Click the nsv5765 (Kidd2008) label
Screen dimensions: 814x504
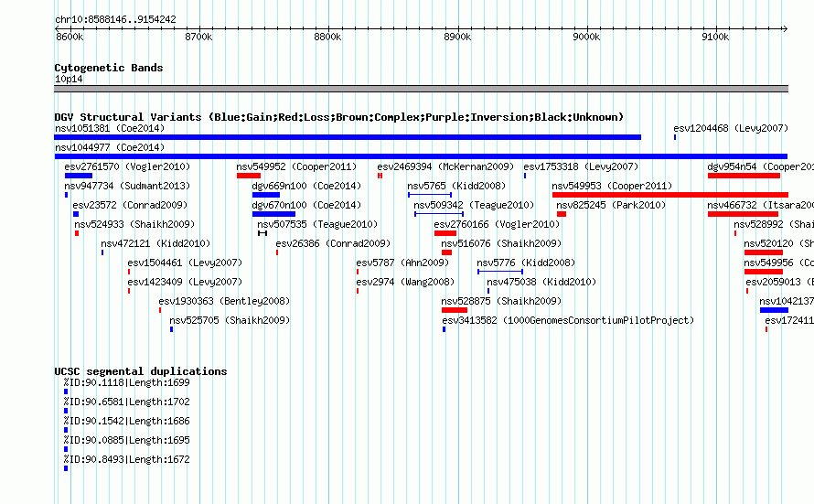[456, 186]
